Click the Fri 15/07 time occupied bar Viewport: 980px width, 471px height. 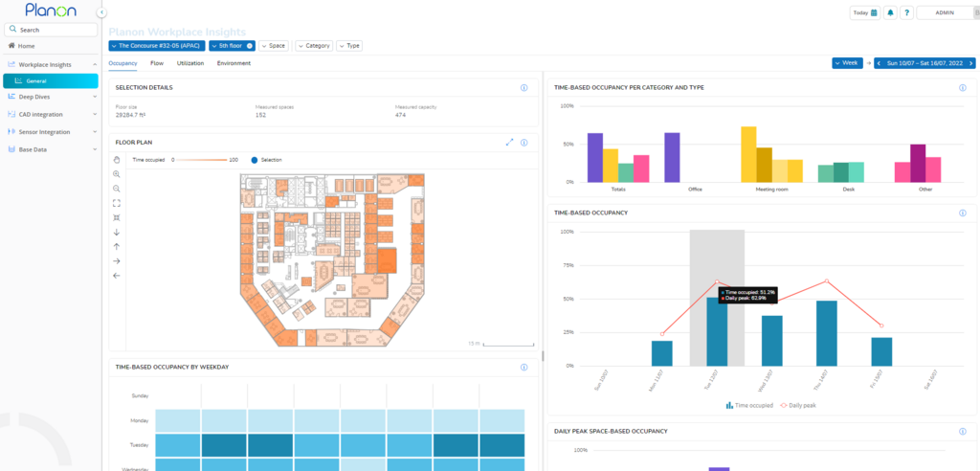[x=881, y=351]
